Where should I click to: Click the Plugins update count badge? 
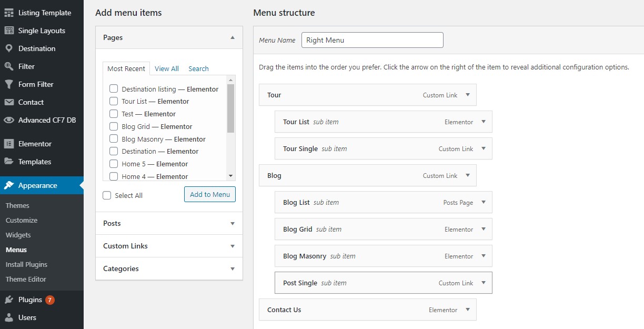(50, 300)
